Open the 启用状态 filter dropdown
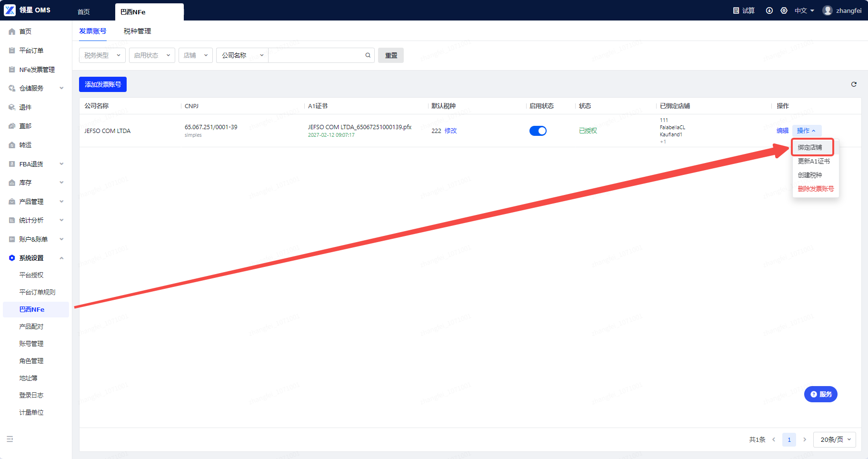This screenshot has height=459, width=868. [x=152, y=55]
